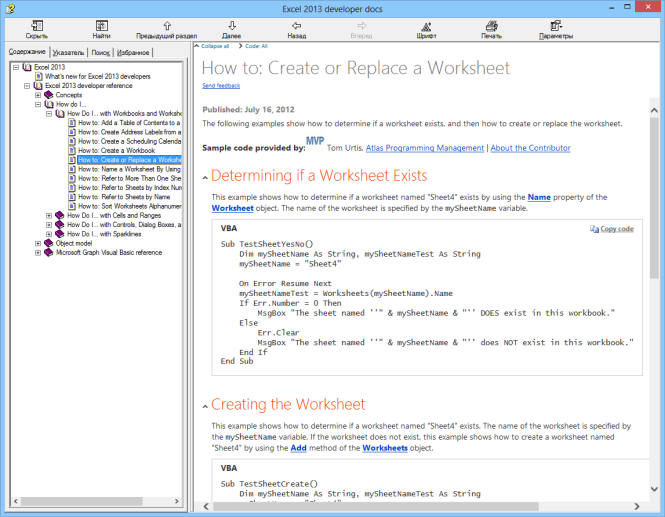Follow the 'Worksheets' object link

tap(385, 448)
